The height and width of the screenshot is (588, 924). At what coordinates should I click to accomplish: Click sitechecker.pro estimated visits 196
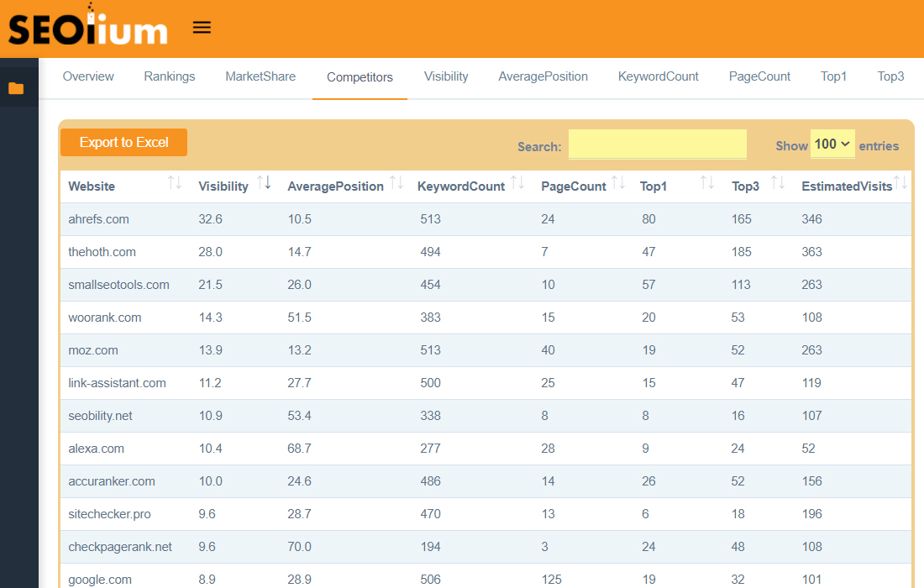811,514
